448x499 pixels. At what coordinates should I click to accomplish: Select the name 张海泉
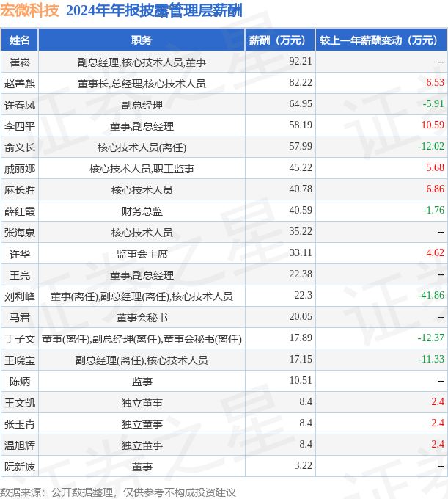coord(19,233)
